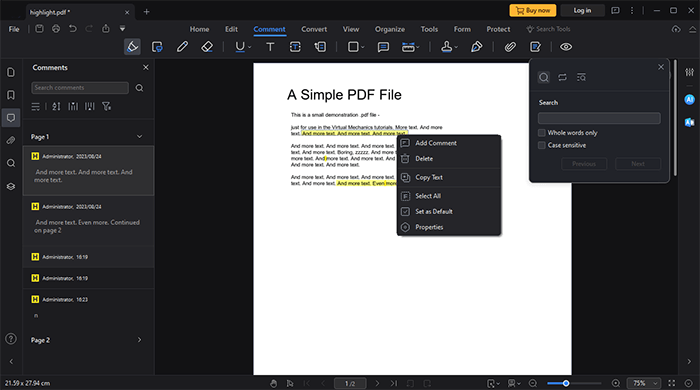Enable Whole words only checkbox
Image resolution: width=700 pixels, height=390 pixels.
click(542, 133)
